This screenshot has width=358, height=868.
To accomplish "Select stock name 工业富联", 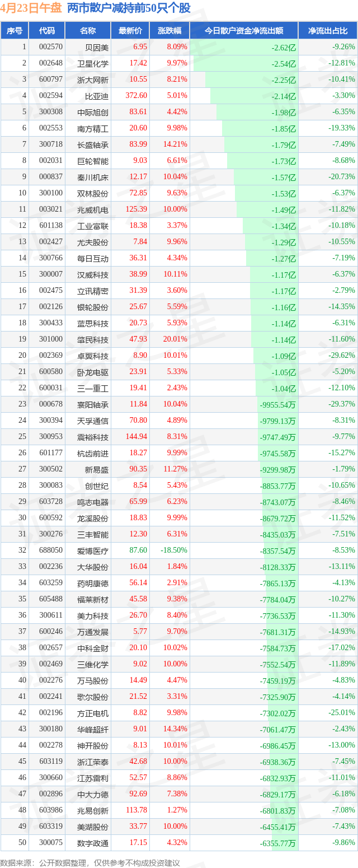I will [x=93, y=226].
